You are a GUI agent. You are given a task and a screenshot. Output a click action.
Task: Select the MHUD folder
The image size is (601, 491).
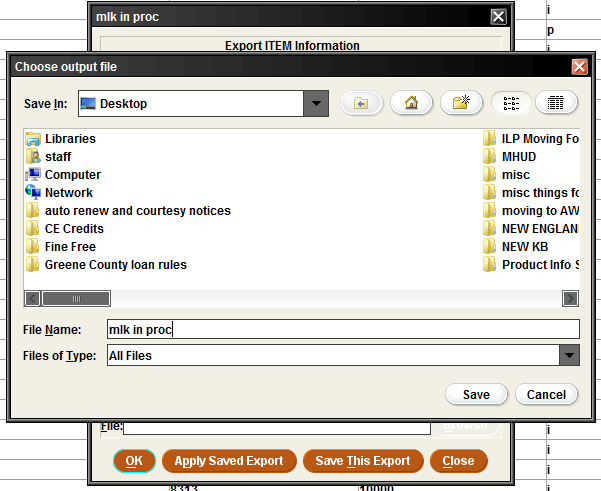click(x=519, y=157)
